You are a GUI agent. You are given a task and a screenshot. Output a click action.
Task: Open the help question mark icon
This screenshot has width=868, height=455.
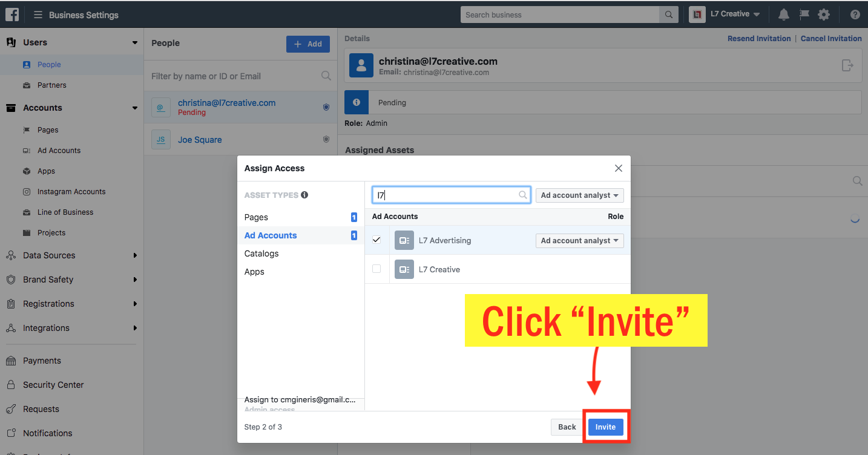(855, 15)
